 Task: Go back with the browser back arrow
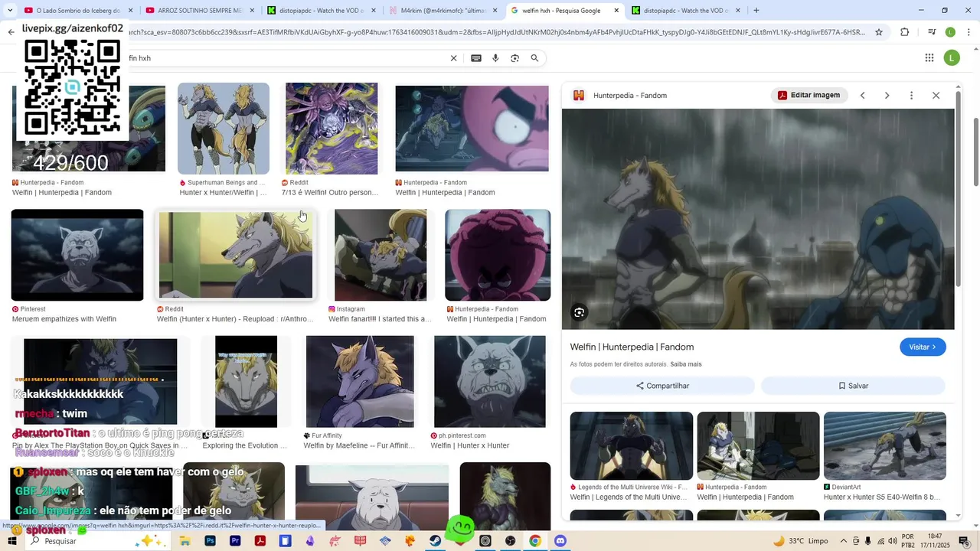coord(11,32)
